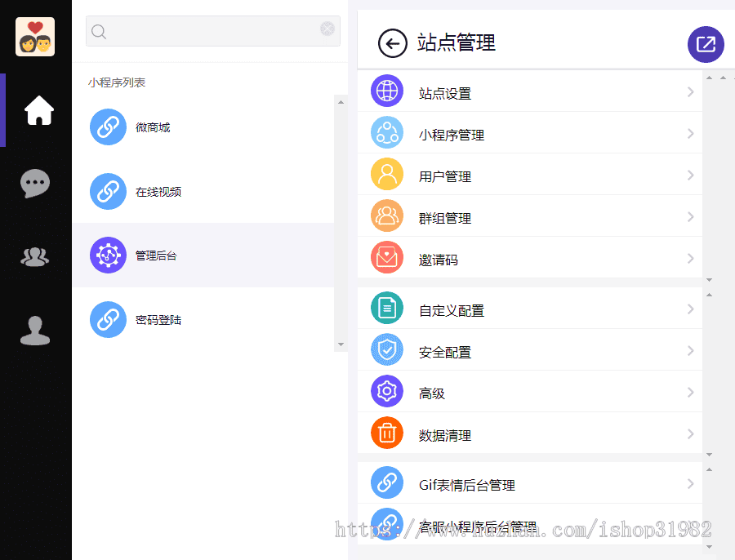Viewport: 735px width, 560px height.
Task: Click the 客服小程序后台管理 link icon
Action: 387,524
